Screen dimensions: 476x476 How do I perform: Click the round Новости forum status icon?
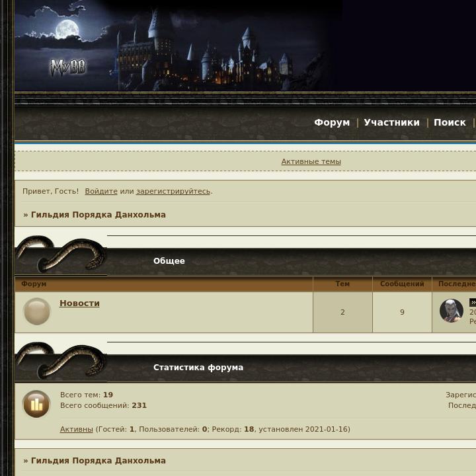click(37, 311)
